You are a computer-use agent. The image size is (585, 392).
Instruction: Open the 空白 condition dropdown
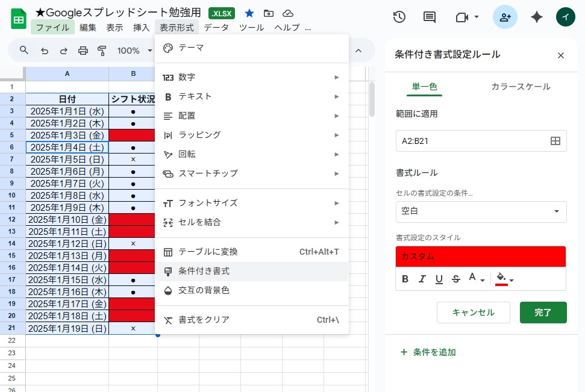tap(481, 211)
